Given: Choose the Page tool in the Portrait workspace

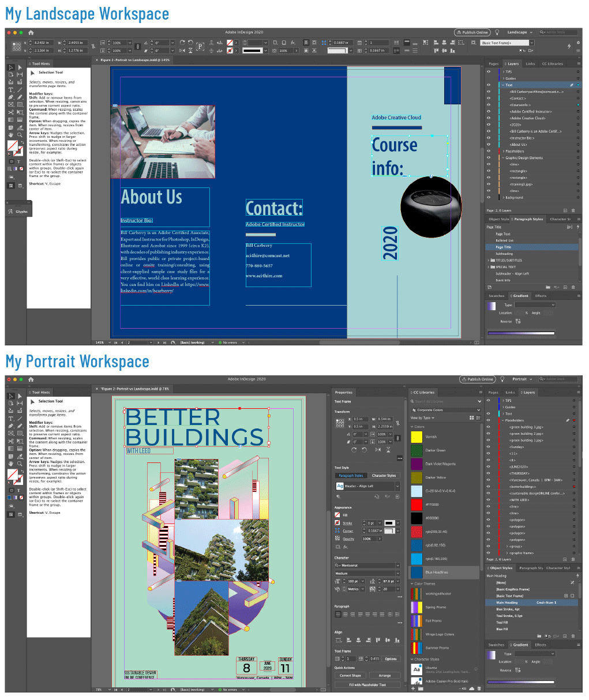Looking at the screenshot, I should 11,404.
